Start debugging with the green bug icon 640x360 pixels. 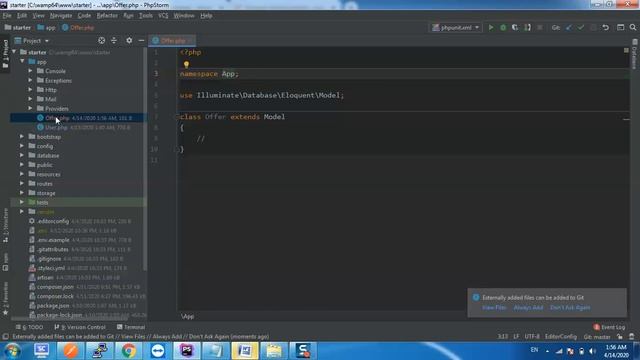(x=503, y=27)
